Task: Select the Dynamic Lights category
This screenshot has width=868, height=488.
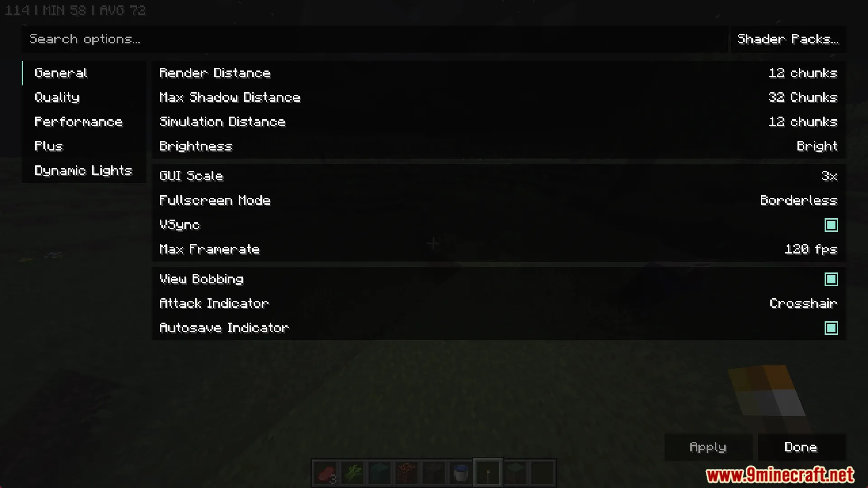Action: (x=84, y=170)
